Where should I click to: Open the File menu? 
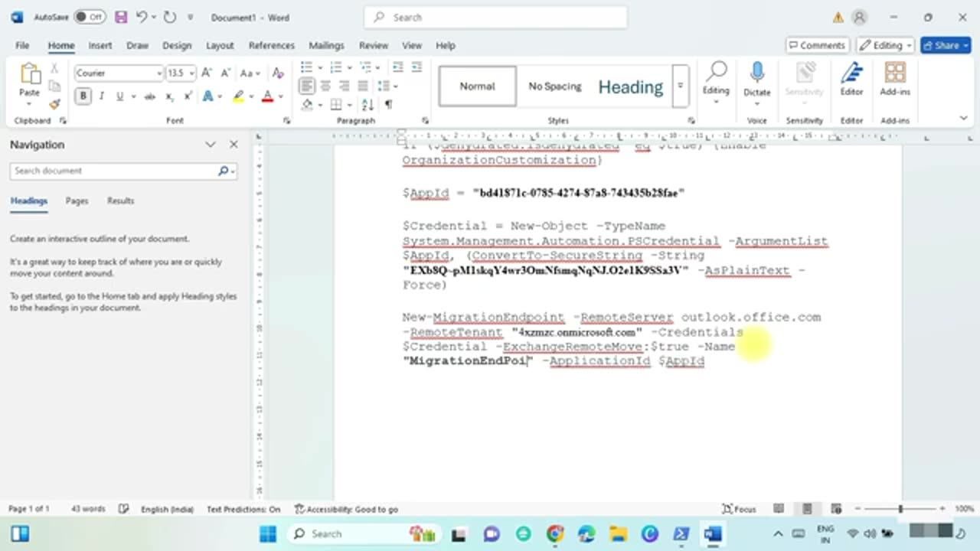[22, 45]
